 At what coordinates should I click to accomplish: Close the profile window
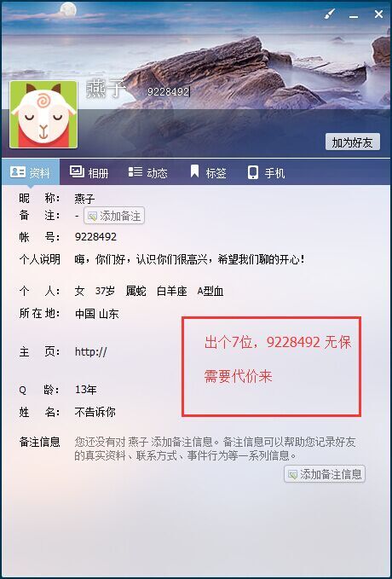click(x=378, y=14)
